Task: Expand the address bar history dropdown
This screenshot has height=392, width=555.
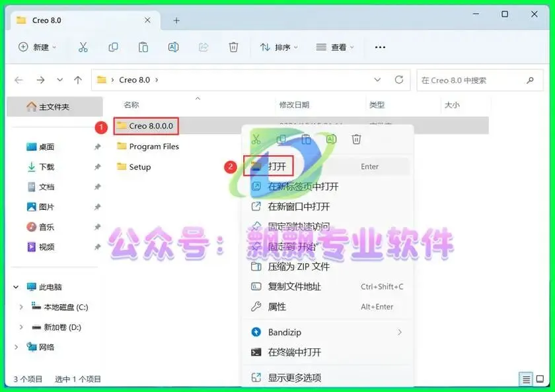Action: click(377, 80)
